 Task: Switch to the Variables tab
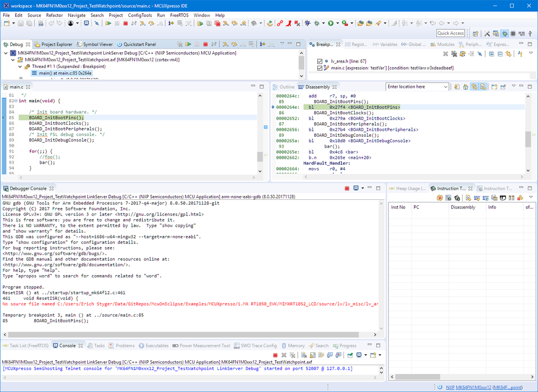[385, 44]
